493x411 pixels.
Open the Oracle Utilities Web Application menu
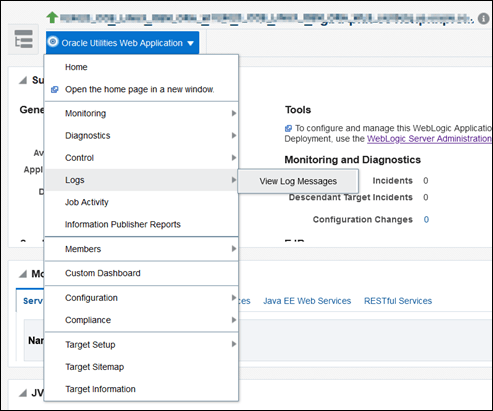point(122,43)
